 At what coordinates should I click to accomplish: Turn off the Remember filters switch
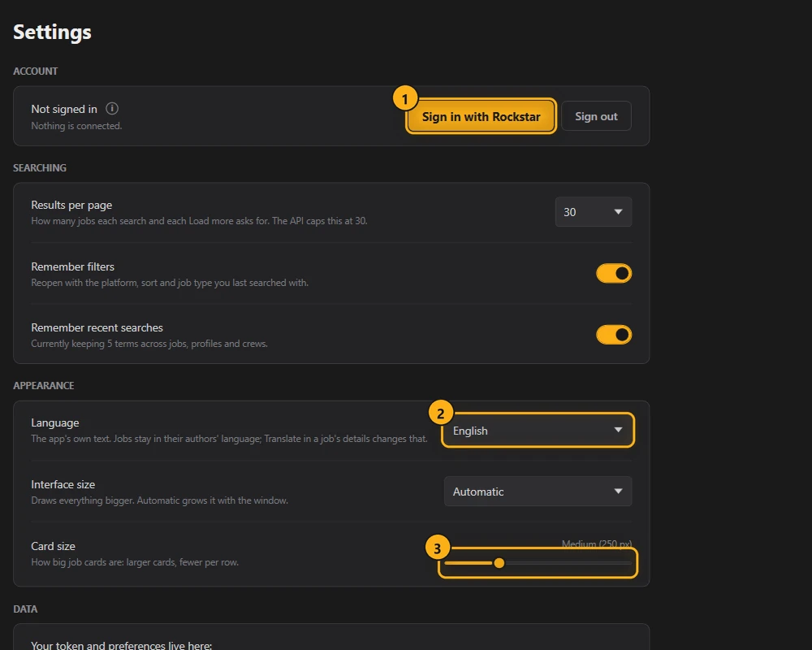[614, 273]
